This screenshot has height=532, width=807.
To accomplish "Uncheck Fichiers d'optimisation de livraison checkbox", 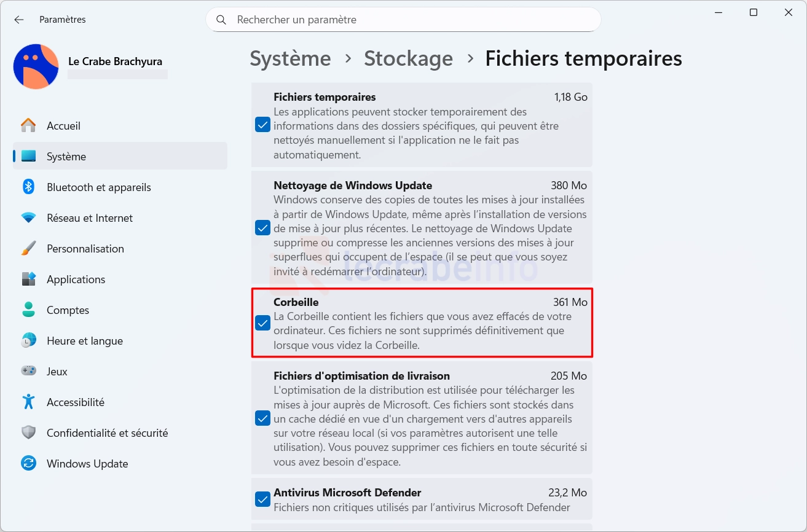I will (x=262, y=418).
